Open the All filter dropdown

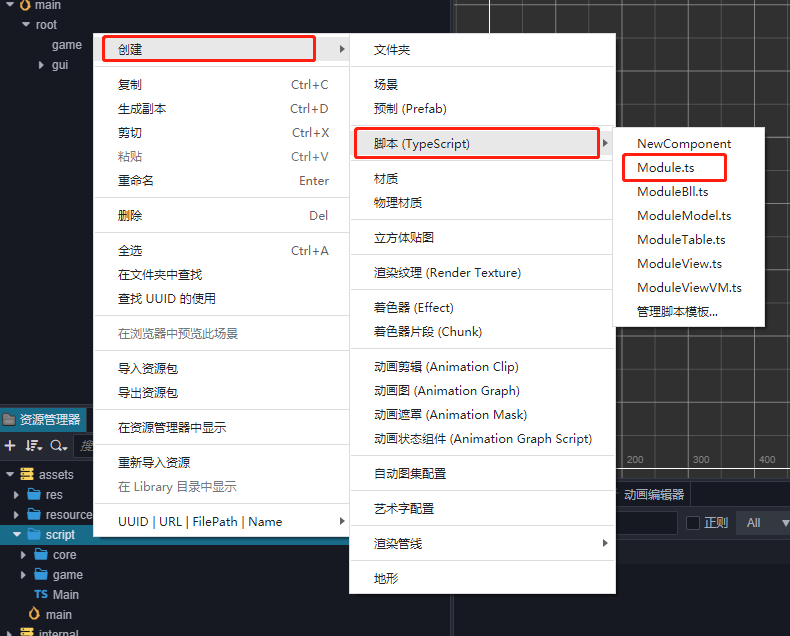point(762,522)
